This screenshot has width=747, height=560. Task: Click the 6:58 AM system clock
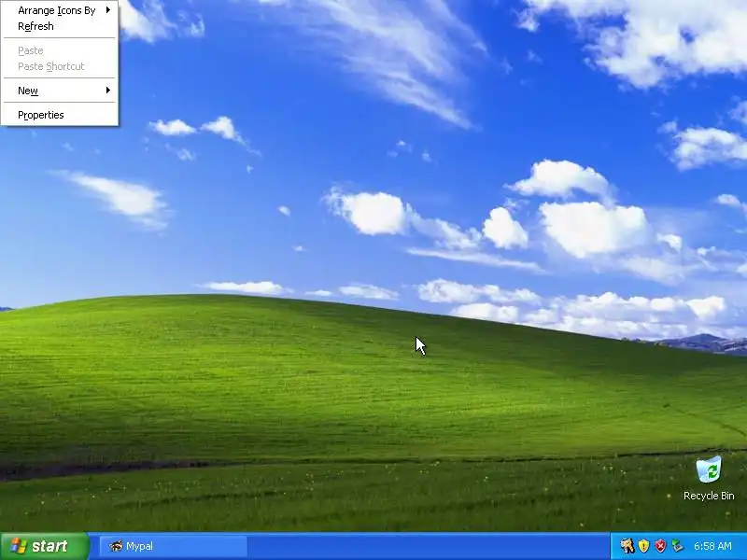712,546
